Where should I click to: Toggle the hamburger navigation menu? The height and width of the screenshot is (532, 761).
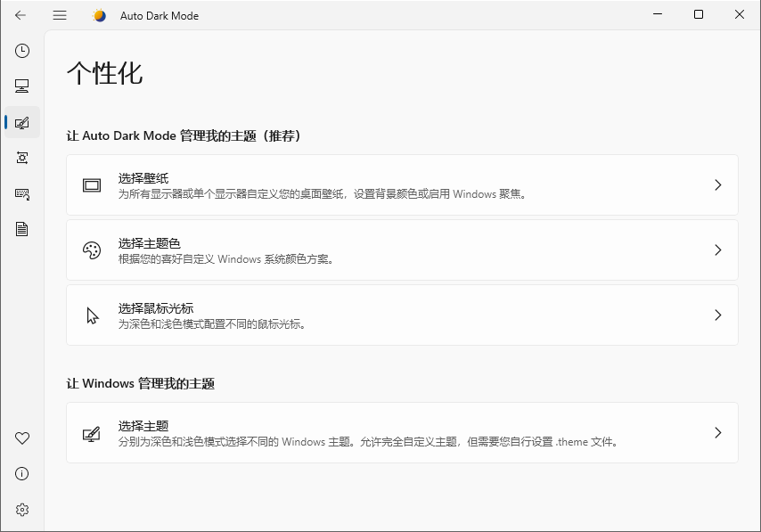coord(60,15)
